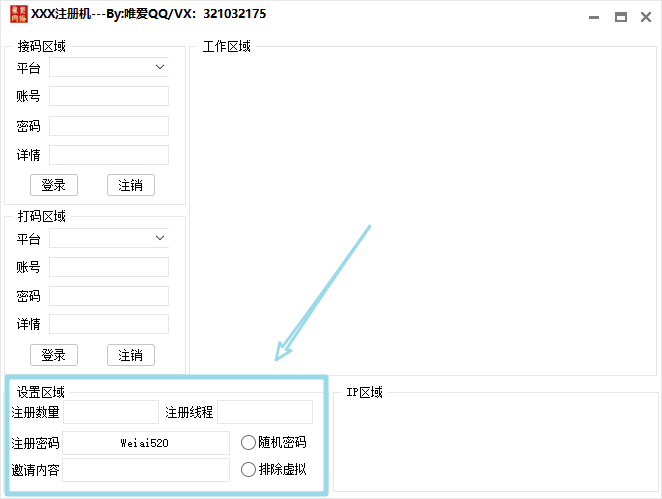Click the 注册密码 field showing Weiai520
This screenshot has width=662, height=499.
click(146, 443)
